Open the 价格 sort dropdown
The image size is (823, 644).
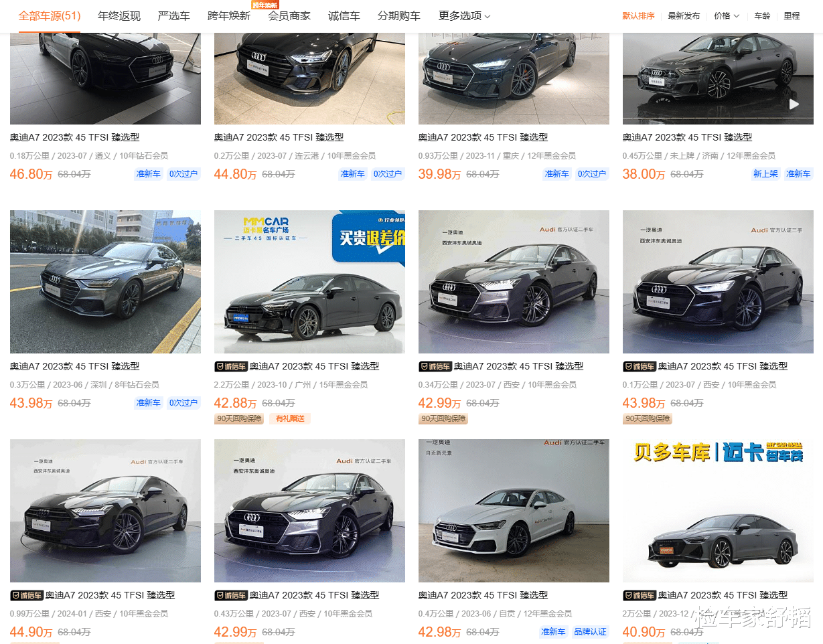(727, 16)
